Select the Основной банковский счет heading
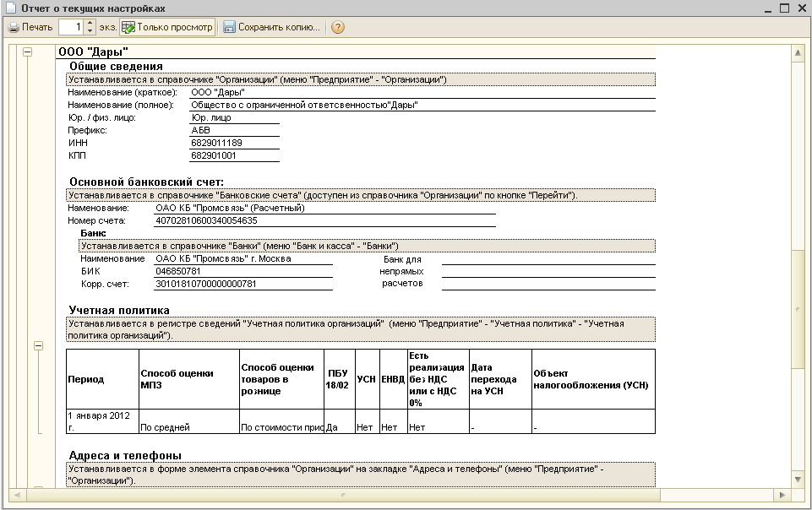The width and height of the screenshot is (812, 510). pos(146,182)
